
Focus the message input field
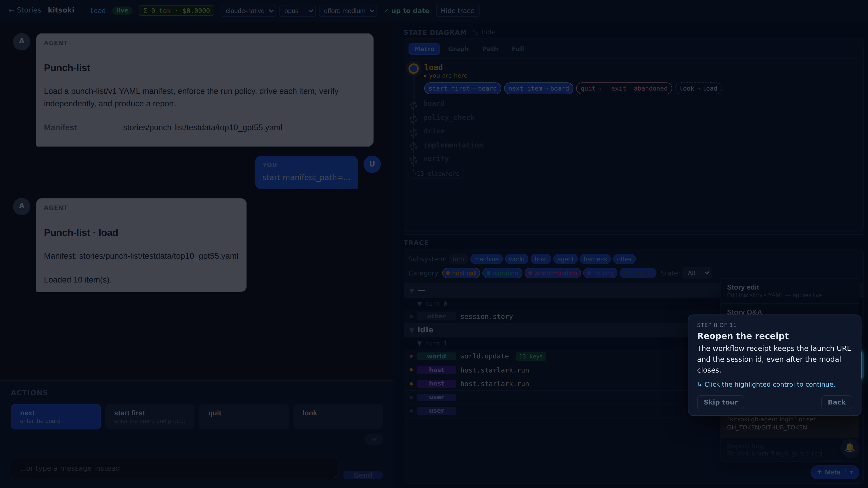[x=174, y=468]
